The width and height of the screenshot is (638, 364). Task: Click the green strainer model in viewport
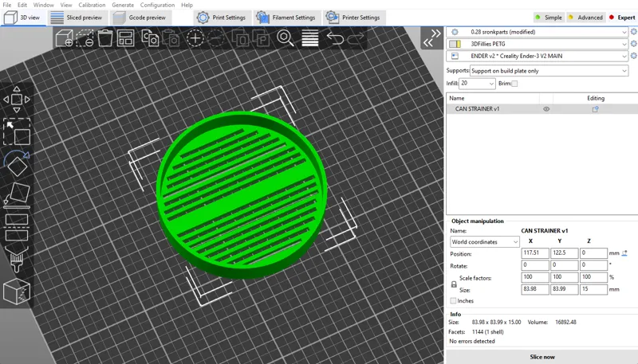pyautogui.click(x=242, y=195)
